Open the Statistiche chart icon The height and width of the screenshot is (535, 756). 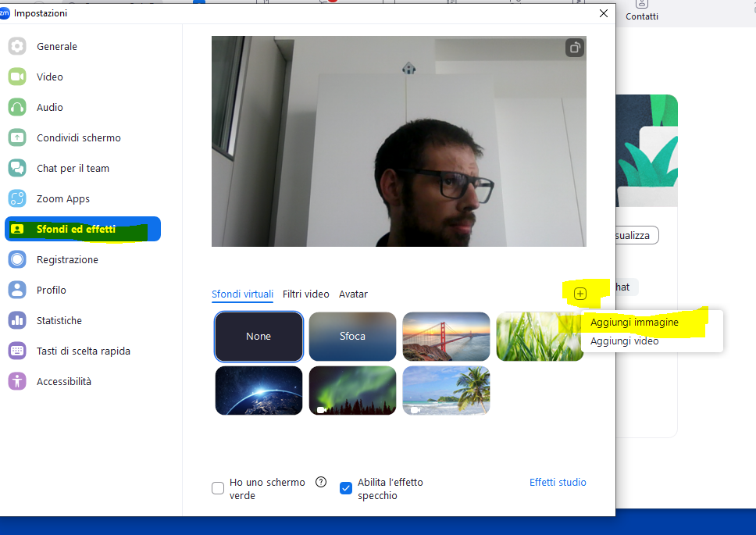click(17, 320)
